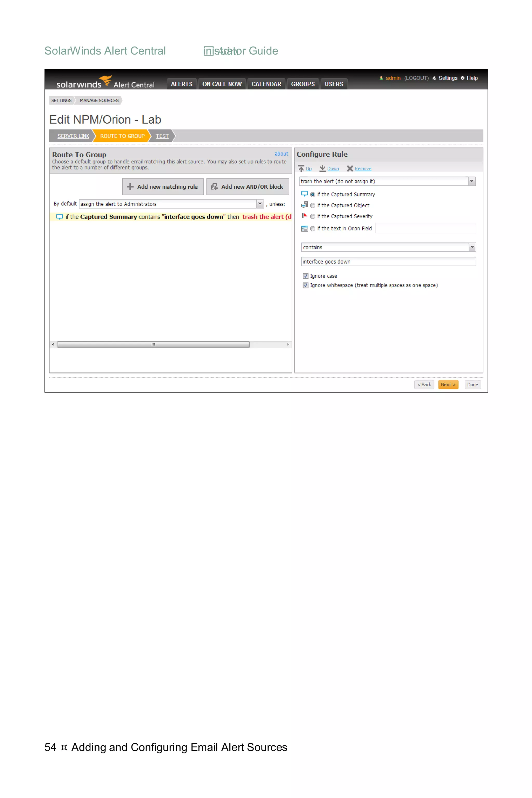Click the Down arrow icon
The height and width of the screenshot is (798, 532).
pos(323,169)
